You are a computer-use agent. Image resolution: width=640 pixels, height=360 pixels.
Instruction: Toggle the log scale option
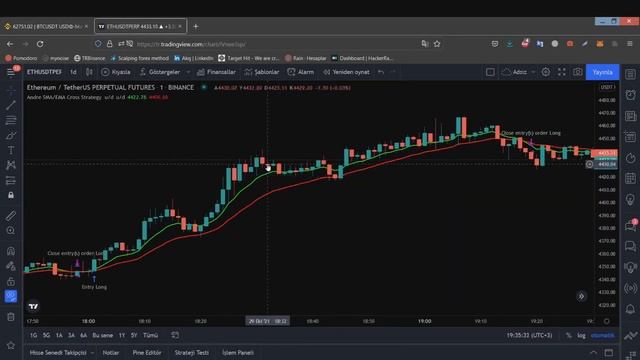click(x=581, y=336)
